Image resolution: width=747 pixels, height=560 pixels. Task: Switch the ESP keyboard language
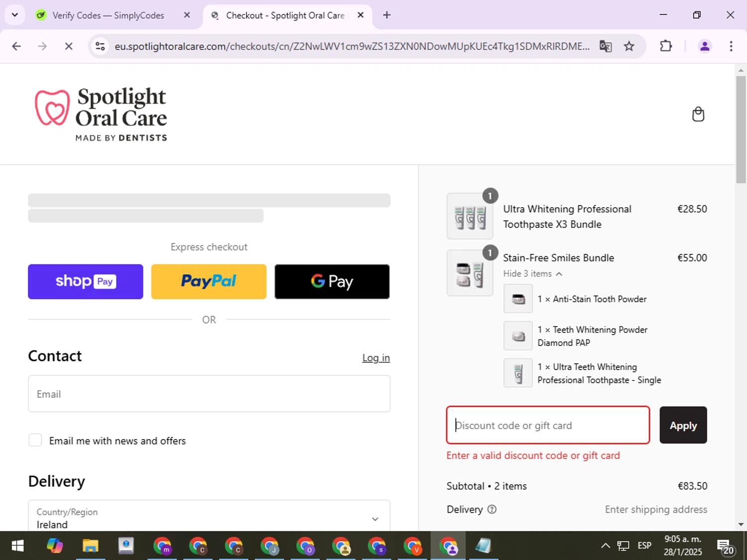click(x=644, y=546)
